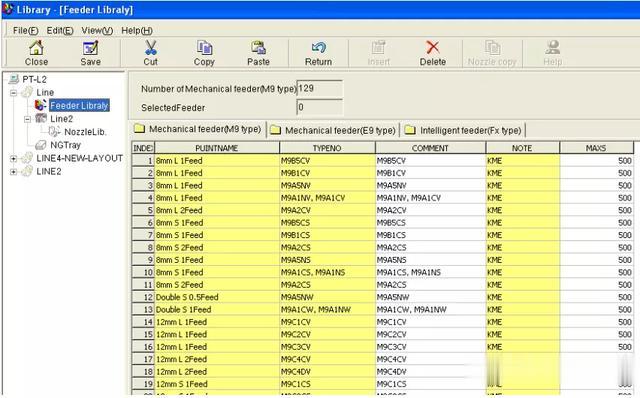The width and height of the screenshot is (640, 398).
Task: Click name cell 12mm S 1Feed in row 19
Action: tap(217, 384)
